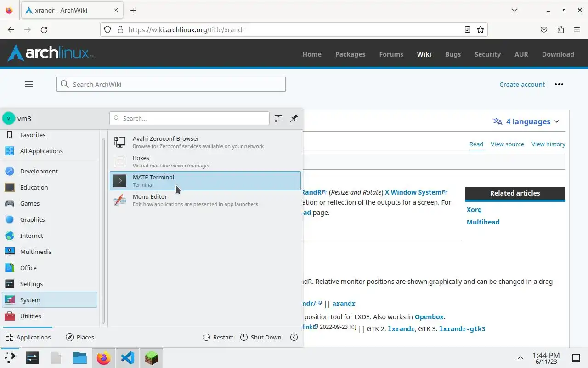
Task: Open ArchWiki sidebar hamburger menu
Action: 29,84
